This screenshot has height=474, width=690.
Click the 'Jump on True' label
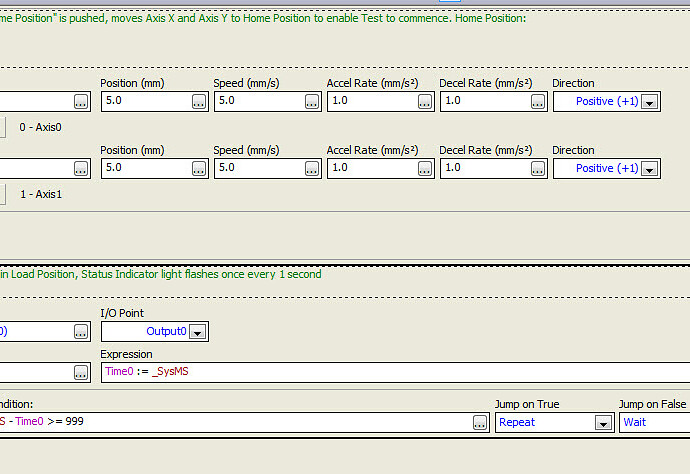[527, 404]
